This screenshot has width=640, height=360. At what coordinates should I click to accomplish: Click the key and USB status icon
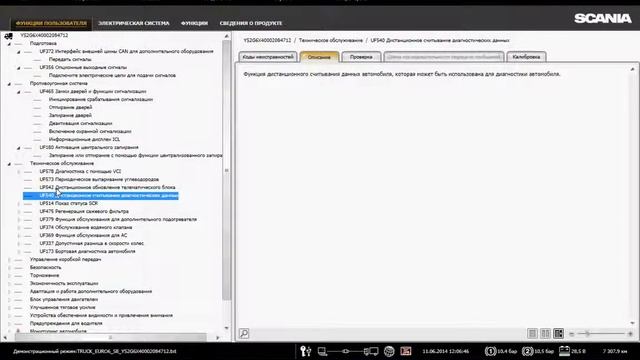[306, 351]
